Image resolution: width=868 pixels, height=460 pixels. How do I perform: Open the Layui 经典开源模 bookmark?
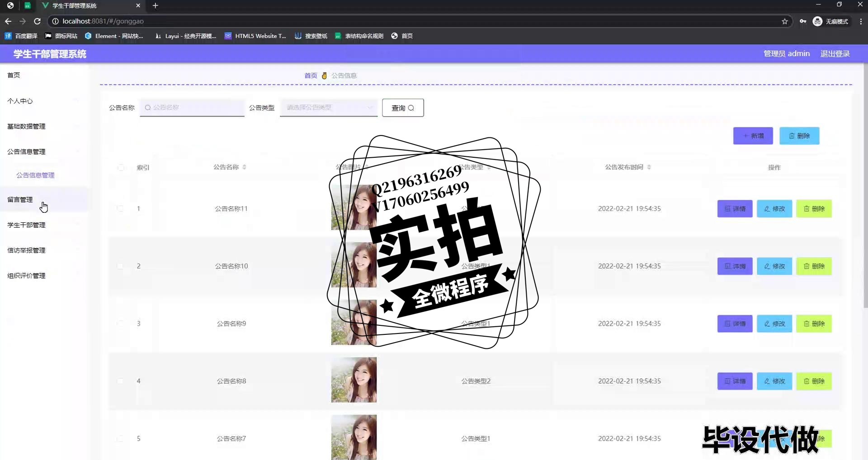coord(185,36)
